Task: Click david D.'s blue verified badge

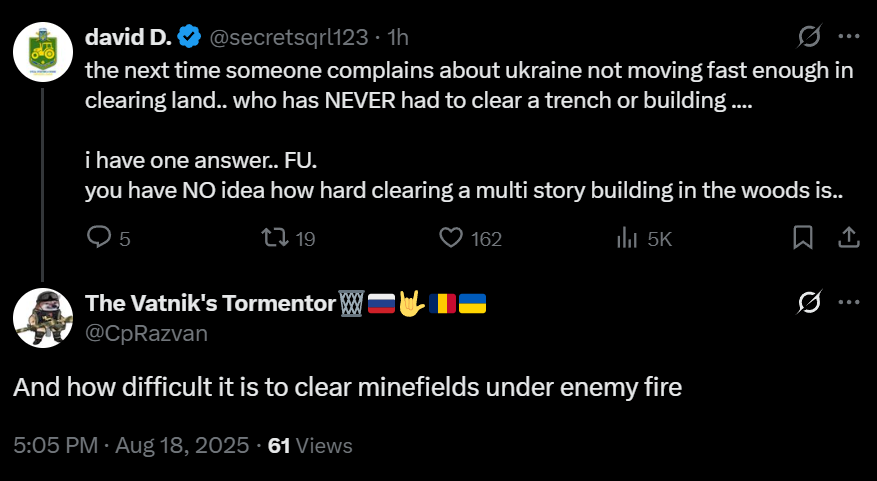Action: [x=189, y=38]
